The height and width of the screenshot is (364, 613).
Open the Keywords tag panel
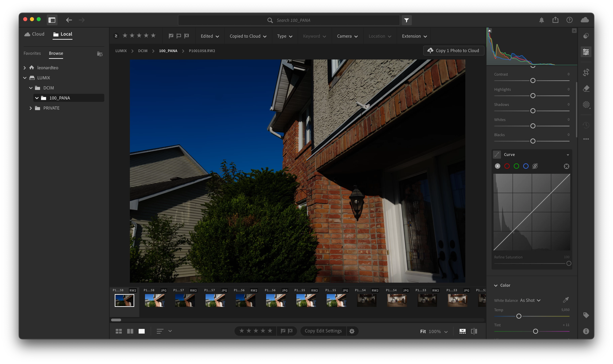586,315
